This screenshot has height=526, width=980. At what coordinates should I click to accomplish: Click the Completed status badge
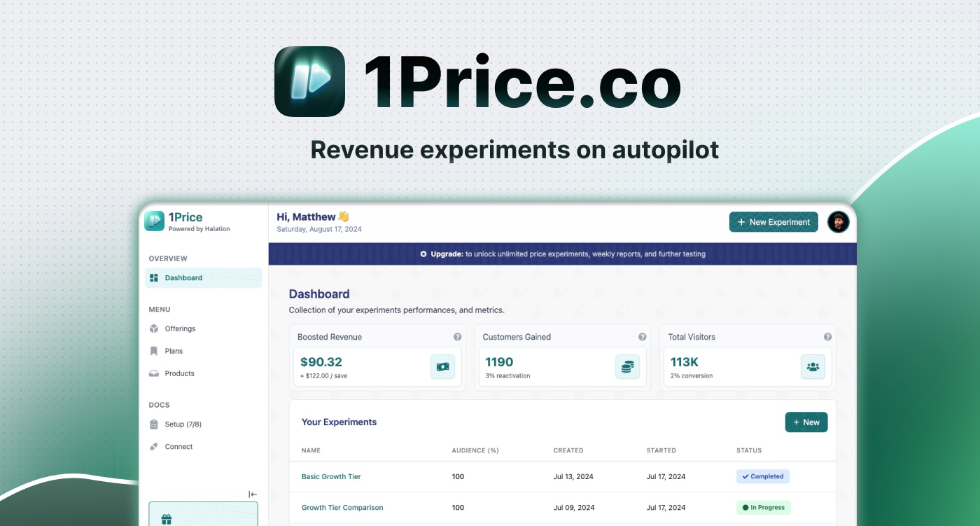pyautogui.click(x=763, y=476)
